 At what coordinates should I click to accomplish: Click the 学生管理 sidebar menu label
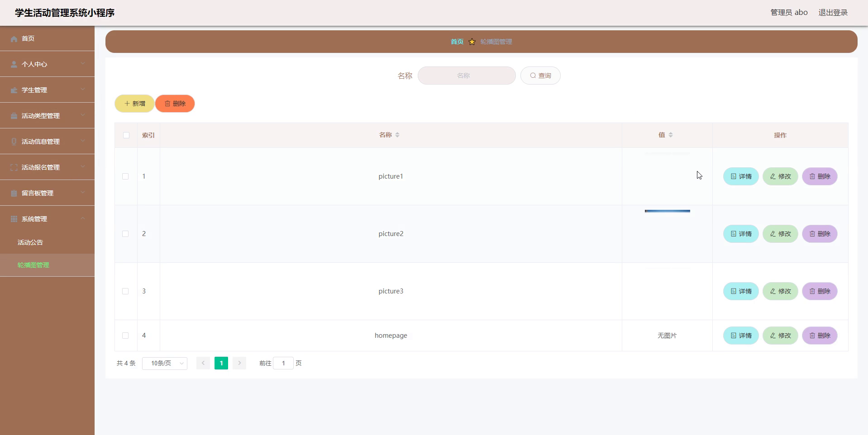point(34,90)
